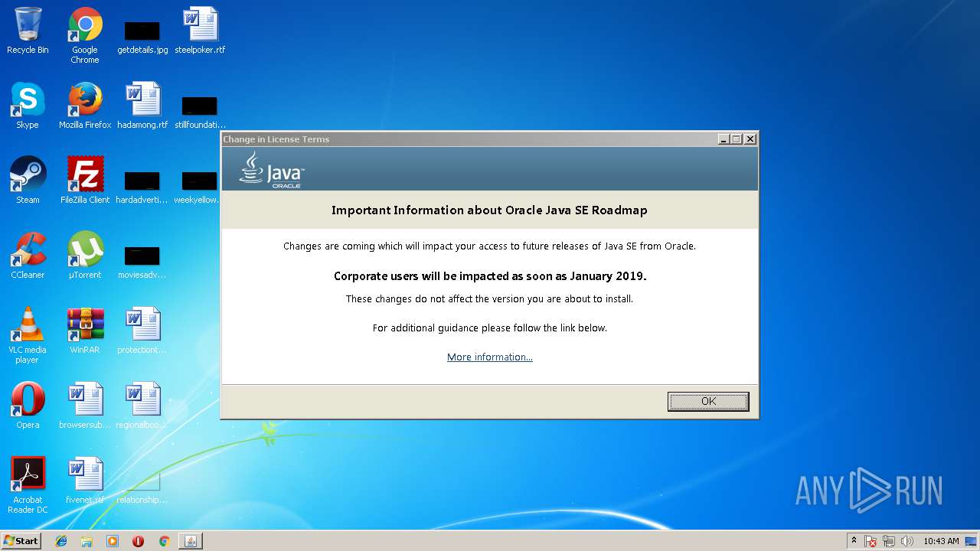Click the 10:43 AM taskbar clock
The height and width of the screenshot is (551, 980).
941,541
